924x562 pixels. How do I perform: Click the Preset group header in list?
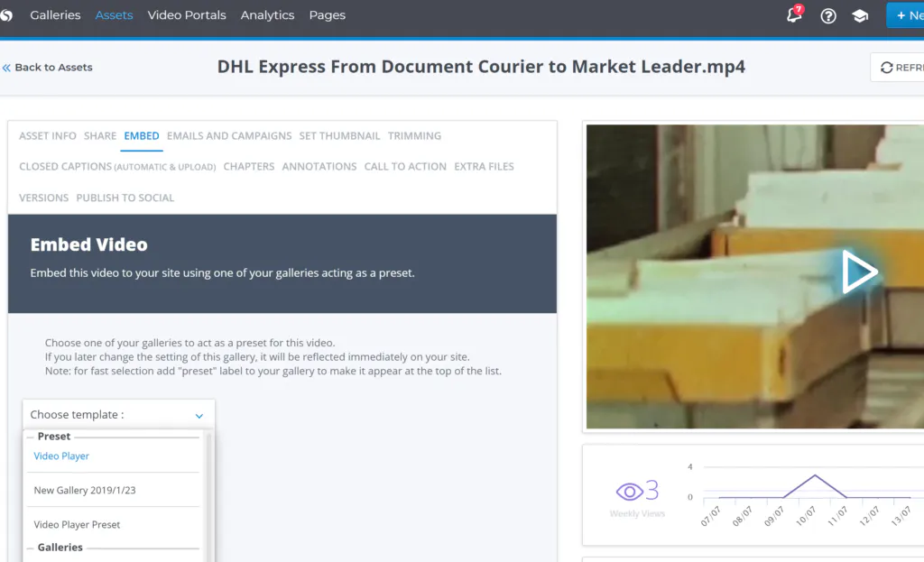click(54, 437)
